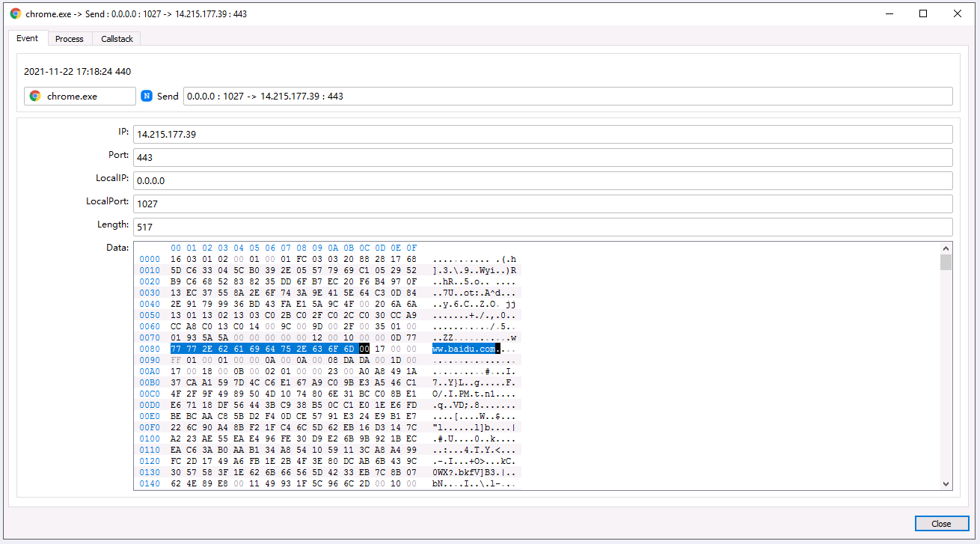Screen dimensions: 980x544
Task: Click the ASCII text 0WX?.bkfV]B3.|..
Action: (x=474, y=472)
